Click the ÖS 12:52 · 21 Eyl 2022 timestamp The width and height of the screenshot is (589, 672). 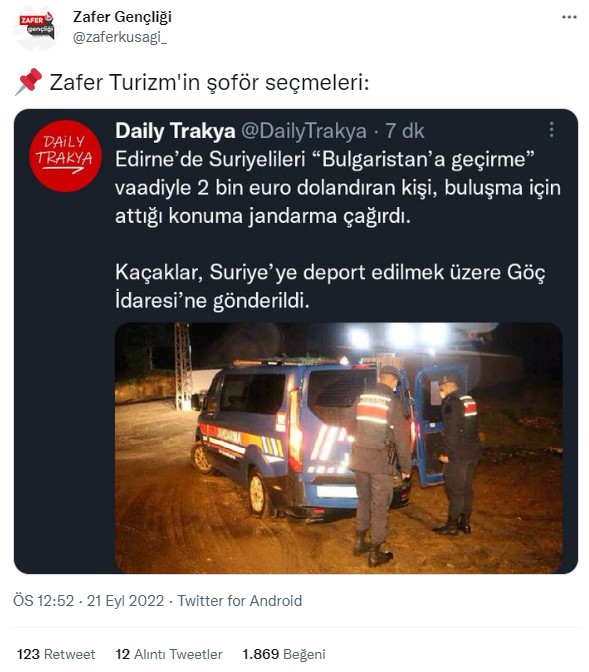coord(89,600)
